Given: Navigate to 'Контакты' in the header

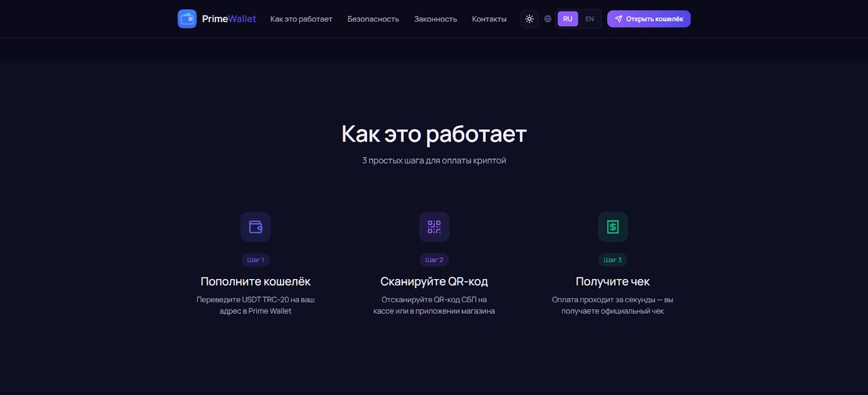Looking at the screenshot, I should 489,19.
